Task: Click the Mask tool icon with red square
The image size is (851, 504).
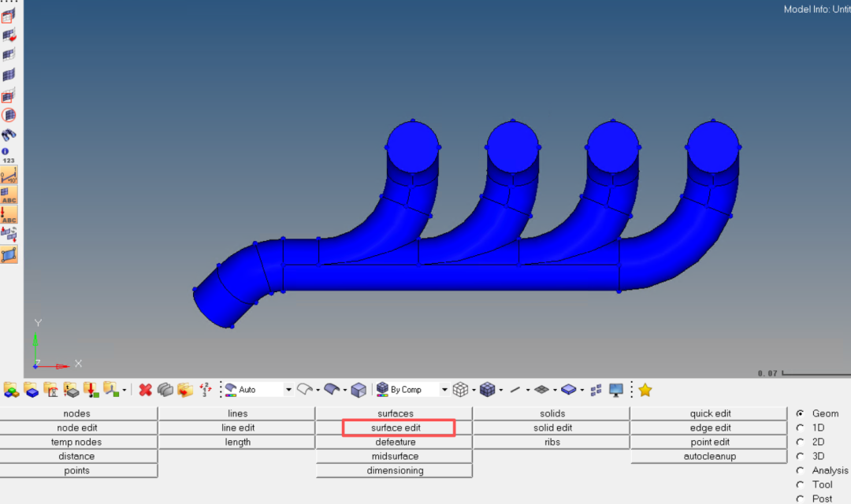Action: tap(8, 17)
